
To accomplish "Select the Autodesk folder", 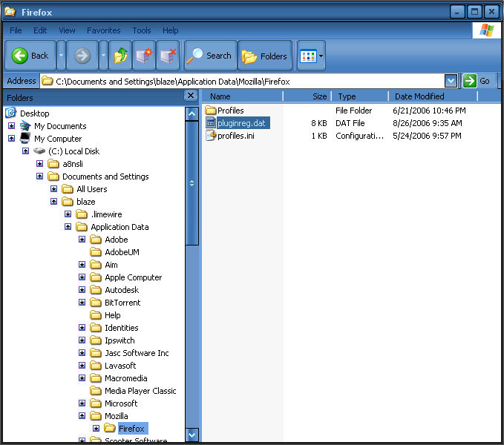I will click(122, 290).
